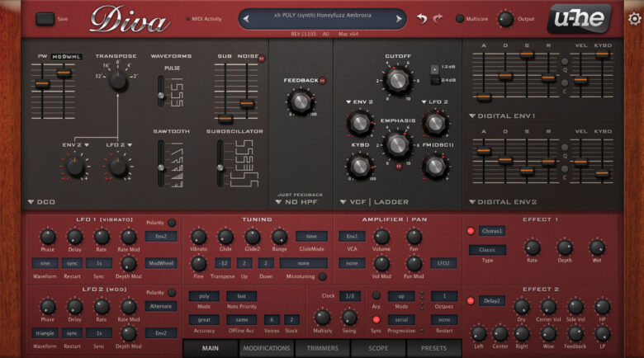Open settings with the gear icon
Image resolution: width=644 pixels, height=358 pixels.
635,18
